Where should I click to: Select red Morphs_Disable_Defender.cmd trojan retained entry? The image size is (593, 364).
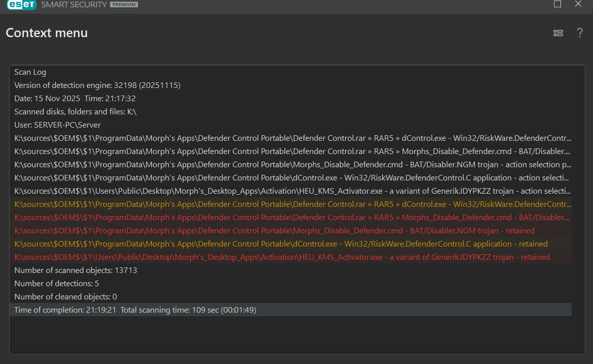tap(274, 231)
